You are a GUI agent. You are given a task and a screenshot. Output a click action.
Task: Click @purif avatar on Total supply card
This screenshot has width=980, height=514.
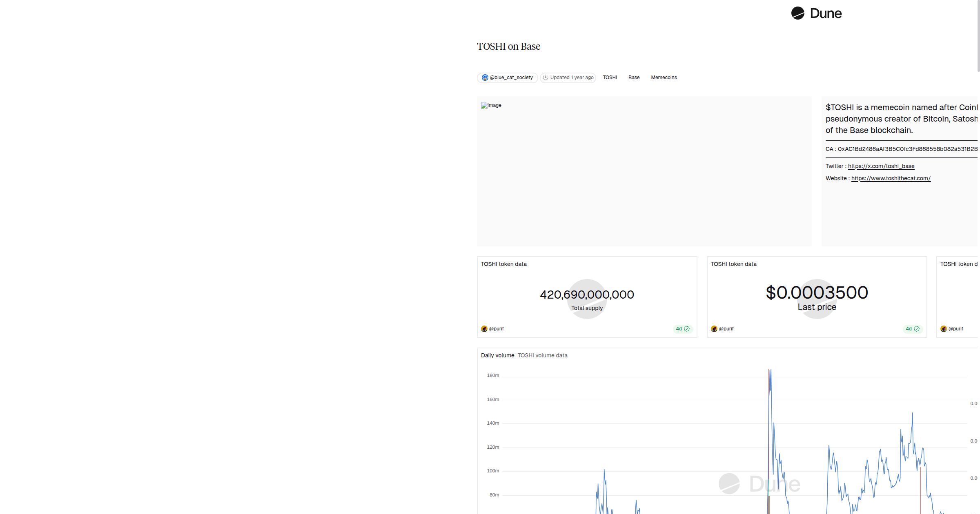[x=484, y=329]
